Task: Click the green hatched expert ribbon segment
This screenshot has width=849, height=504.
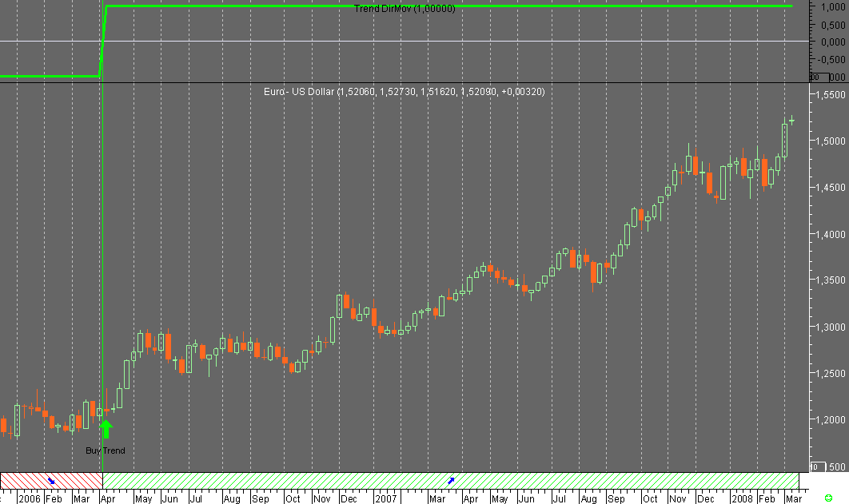Action: pos(451,481)
